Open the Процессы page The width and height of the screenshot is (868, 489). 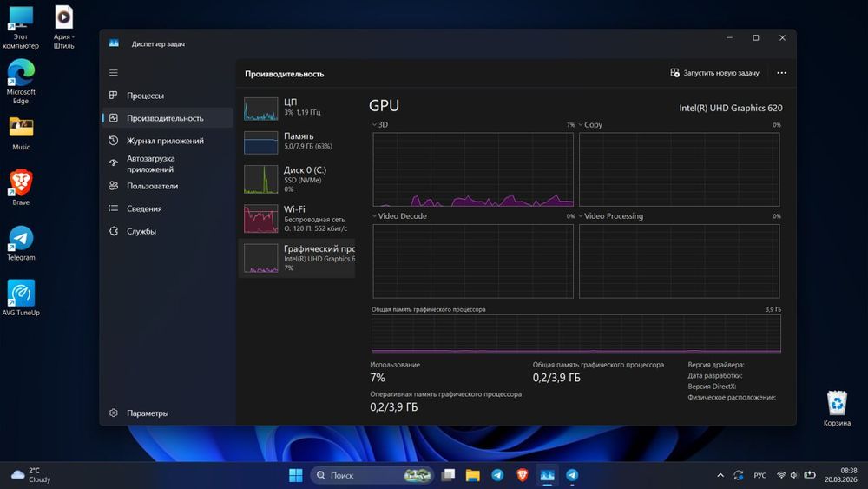168,96
